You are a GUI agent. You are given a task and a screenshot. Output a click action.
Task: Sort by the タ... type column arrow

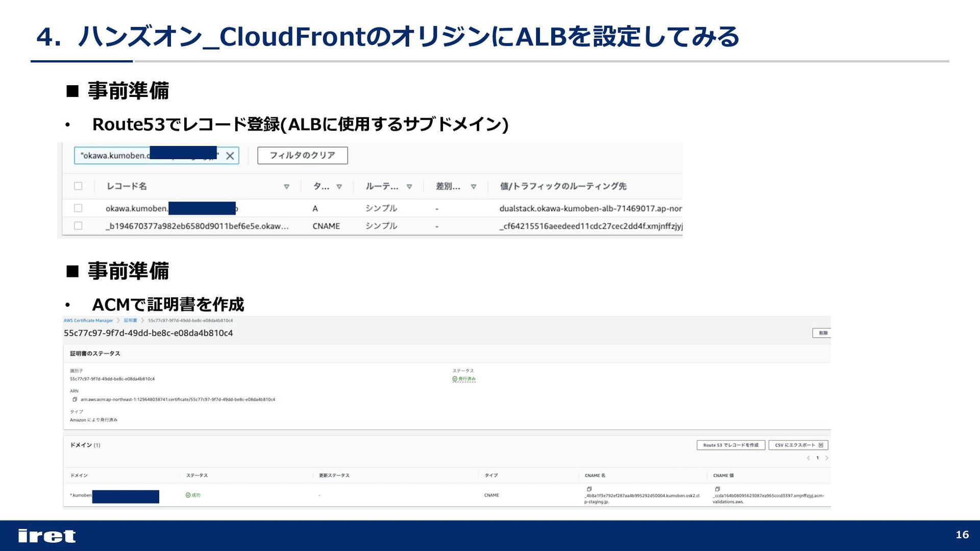click(x=339, y=187)
